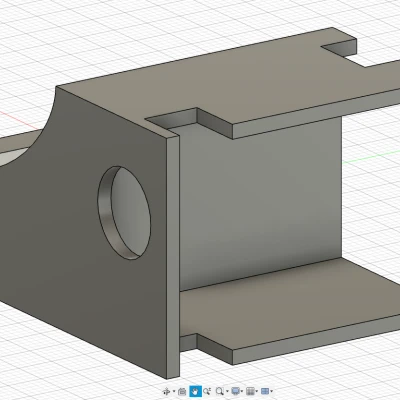
Task: Open the Display Settings monitor icon
Action: (x=236, y=391)
